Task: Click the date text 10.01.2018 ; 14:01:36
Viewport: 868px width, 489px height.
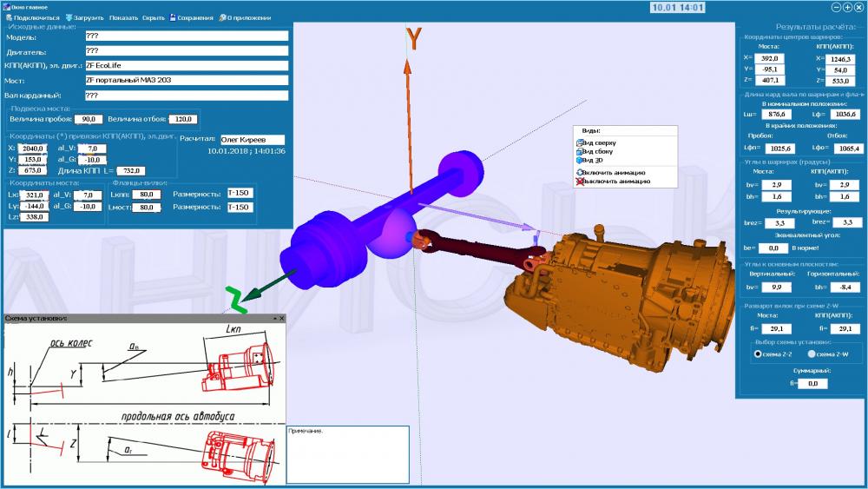Action: pyautogui.click(x=247, y=150)
